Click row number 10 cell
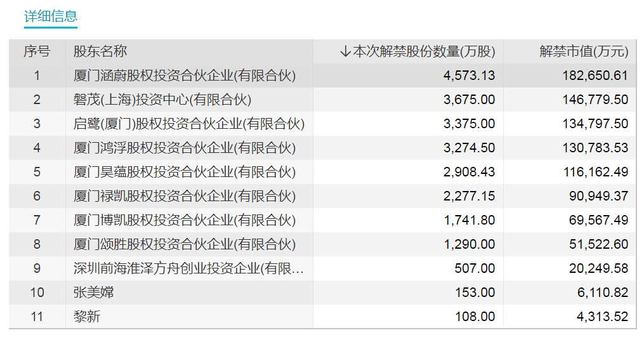 point(37,293)
